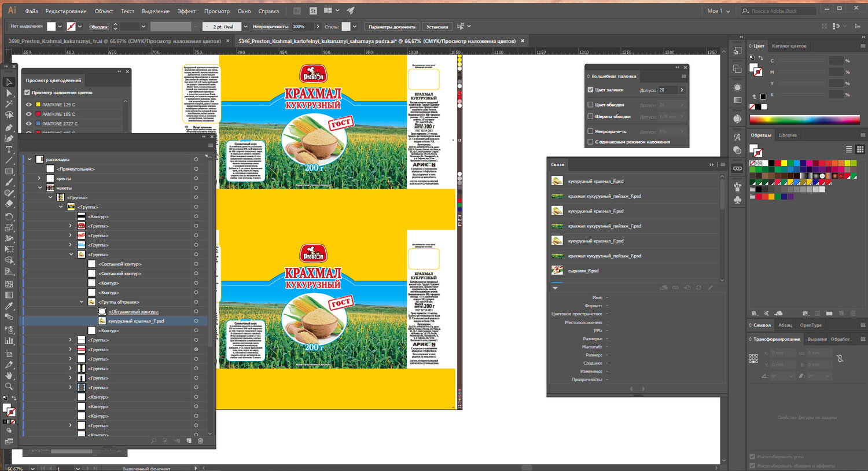The width and height of the screenshot is (868, 471).
Task: Select the Rotate tool
Action: tap(9, 216)
